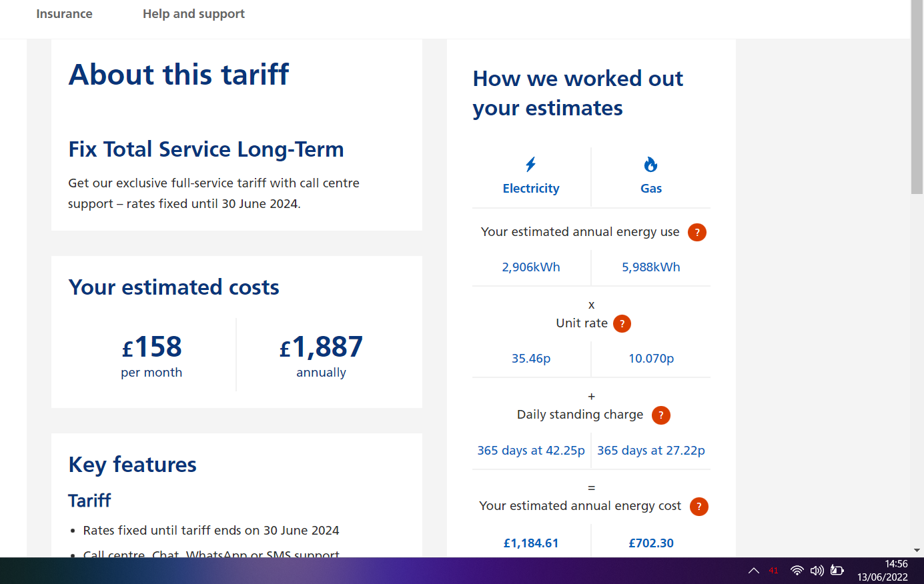This screenshot has height=584, width=924.
Task: Switch to the Electricity column header
Action: pos(531,188)
